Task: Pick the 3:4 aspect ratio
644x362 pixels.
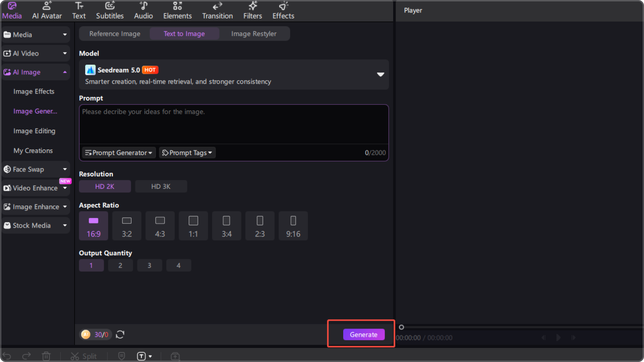Action: pos(226,226)
